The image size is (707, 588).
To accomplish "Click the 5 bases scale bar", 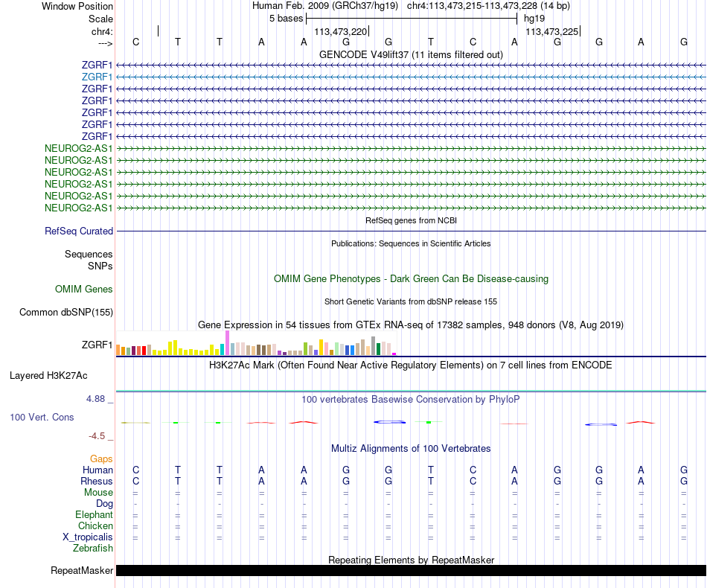I will [x=412, y=19].
